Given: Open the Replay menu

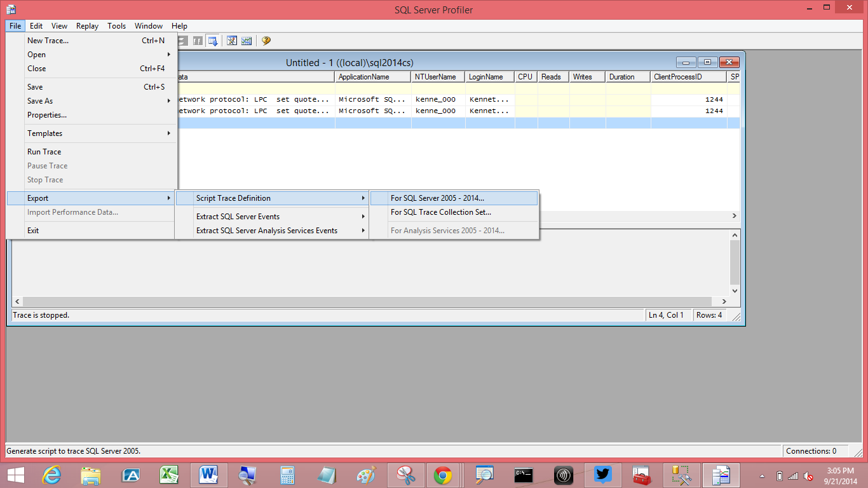Looking at the screenshot, I should 87,26.
